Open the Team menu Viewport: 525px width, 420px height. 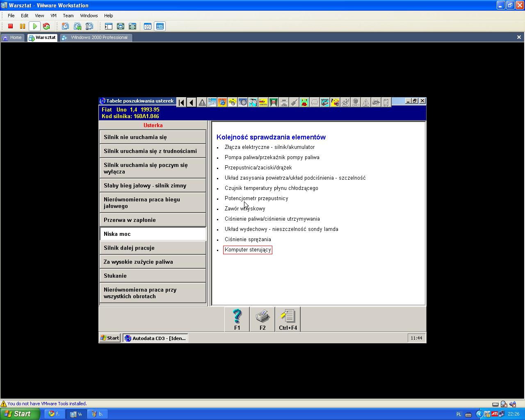point(68,16)
